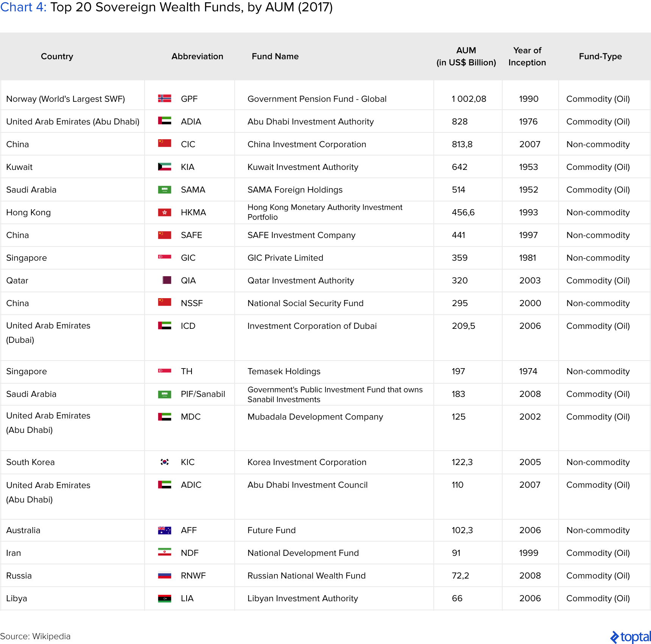Select China Investment Corporation fund name
The height and width of the screenshot is (644, 651).
point(307,144)
